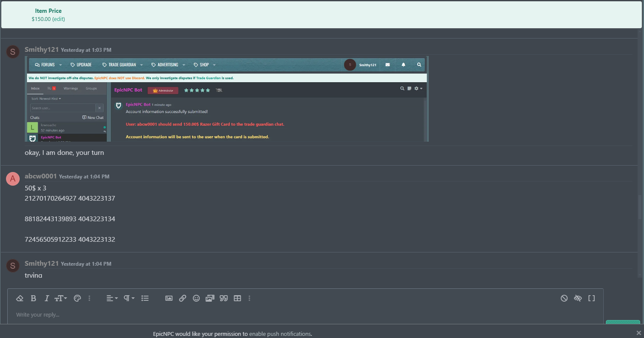The height and width of the screenshot is (338, 644).
Task: Click the 50$ x 3 line
Action: pyautogui.click(x=36, y=188)
